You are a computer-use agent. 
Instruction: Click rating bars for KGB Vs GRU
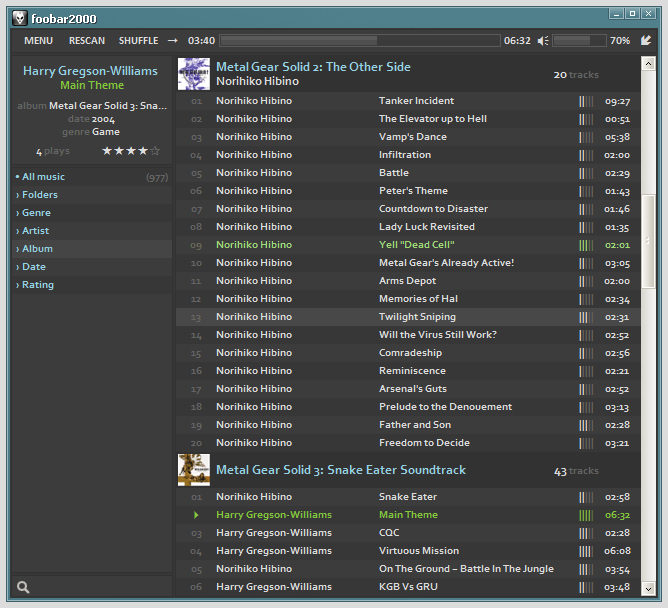point(586,587)
